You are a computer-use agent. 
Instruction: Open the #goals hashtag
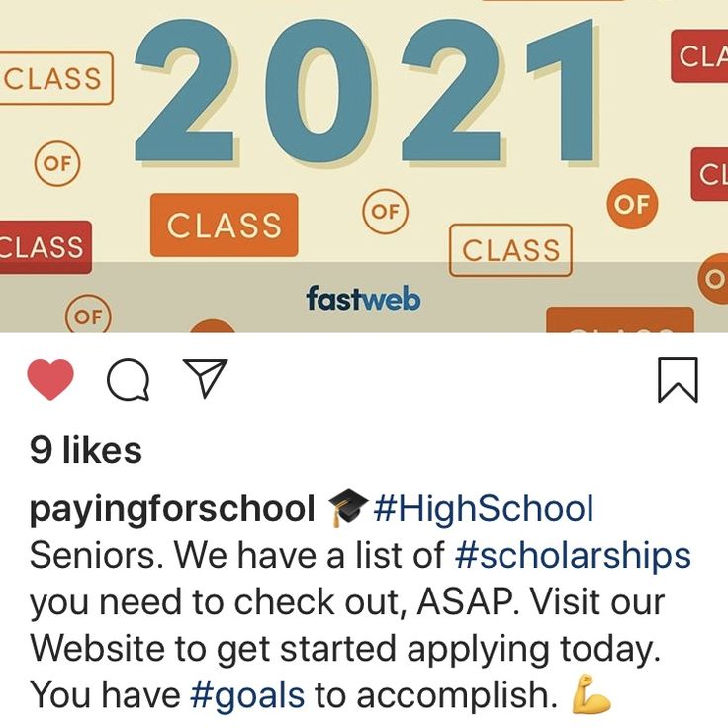(247, 695)
